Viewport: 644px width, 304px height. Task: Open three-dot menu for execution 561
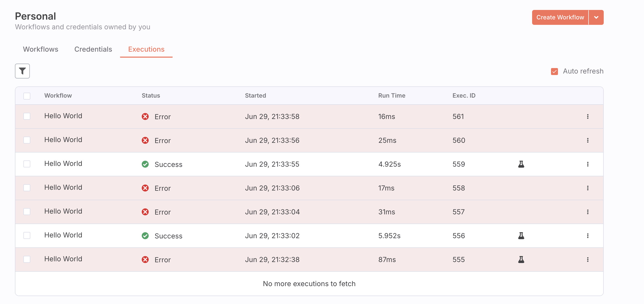coord(588,116)
